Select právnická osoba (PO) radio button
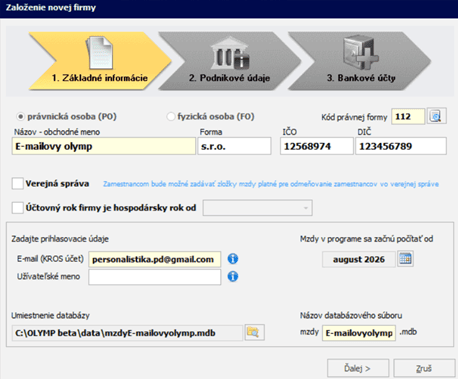The image size is (458, 379). point(21,117)
